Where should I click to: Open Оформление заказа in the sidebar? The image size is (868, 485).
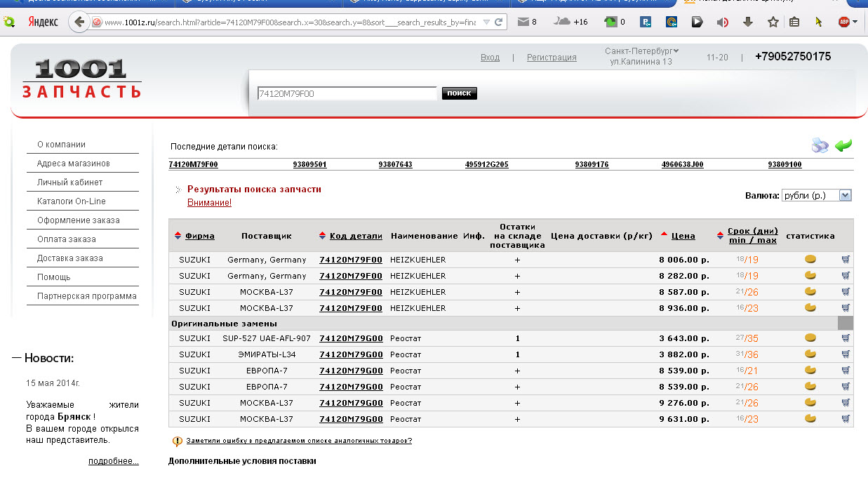tap(78, 220)
